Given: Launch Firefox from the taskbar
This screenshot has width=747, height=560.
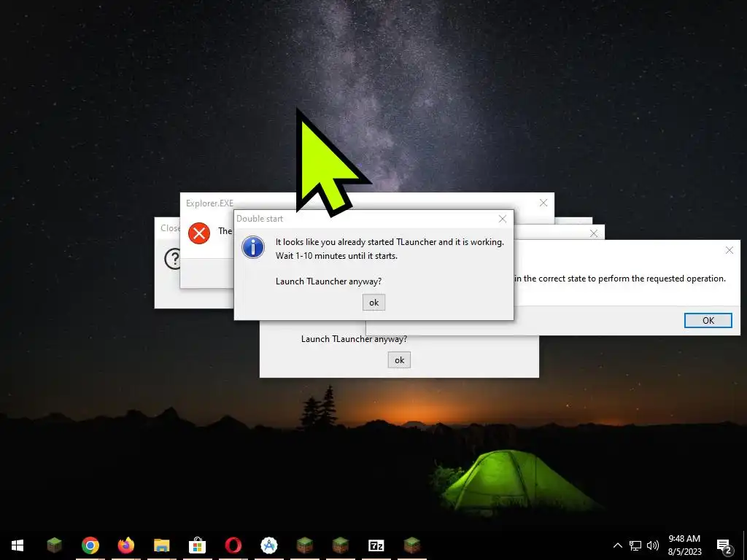Looking at the screenshot, I should click(x=125, y=545).
